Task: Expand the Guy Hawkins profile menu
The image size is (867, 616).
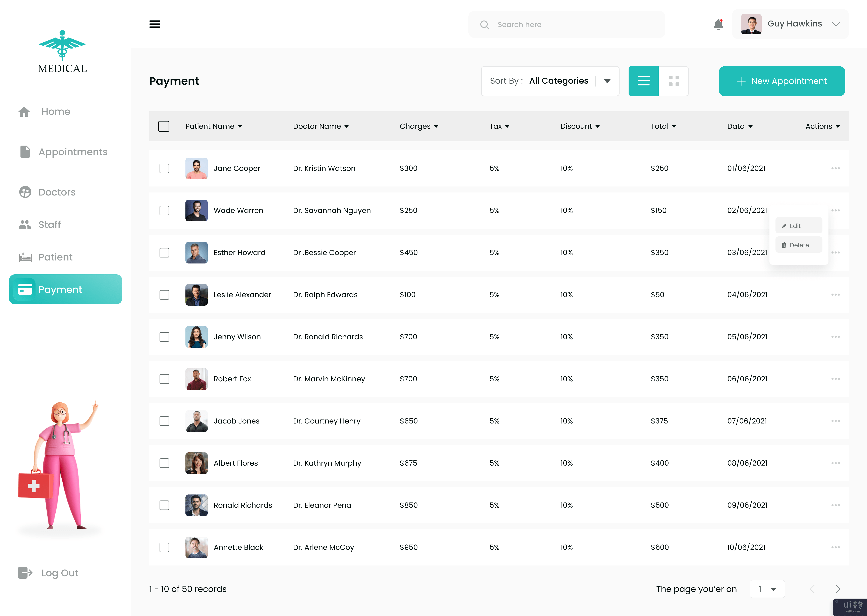Action: pos(835,24)
